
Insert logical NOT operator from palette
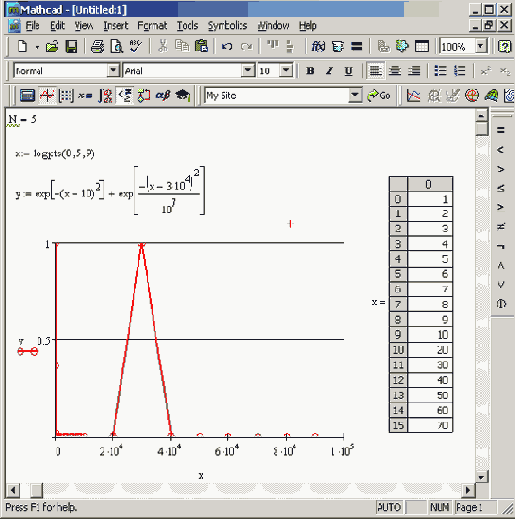pyautogui.click(x=501, y=246)
